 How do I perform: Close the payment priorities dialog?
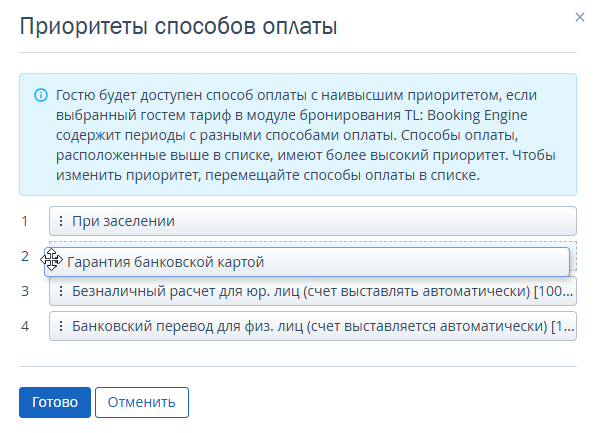pos(580,17)
